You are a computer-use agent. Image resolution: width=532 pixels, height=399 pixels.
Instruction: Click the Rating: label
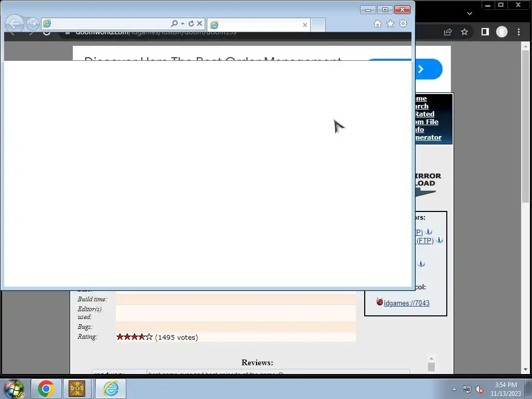click(x=87, y=337)
